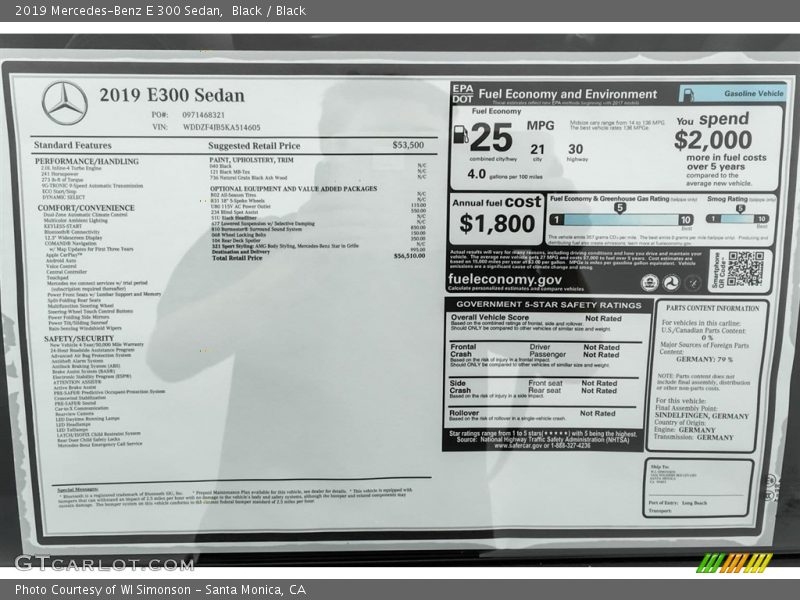Screen dimensions: 800x600
Task: Click the 'Gasoline Vehicle' label
Action: pyautogui.click(x=754, y=93)
